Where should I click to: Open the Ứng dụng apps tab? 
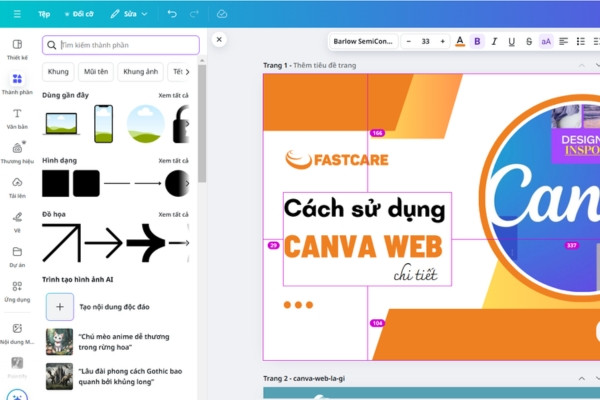[x=17, y=291]
